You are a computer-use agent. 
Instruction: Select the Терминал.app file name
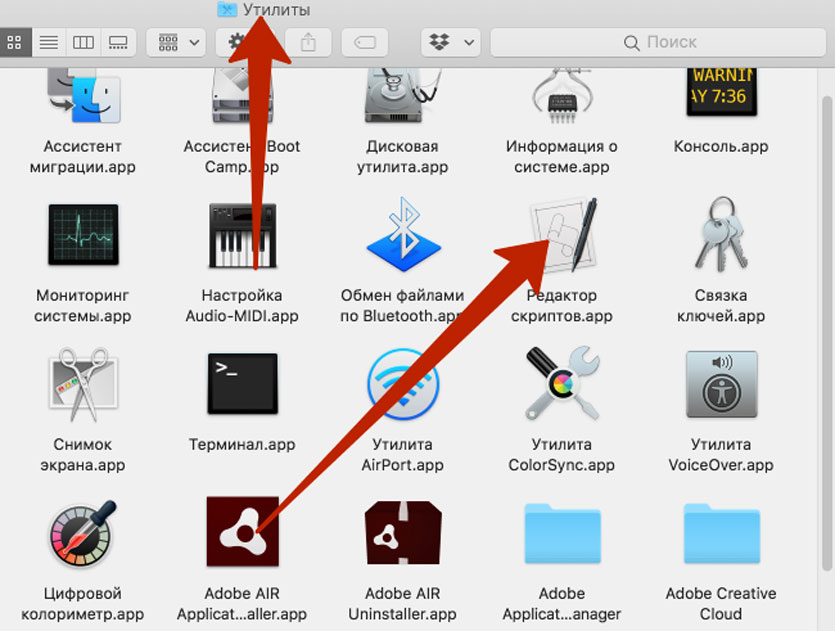[x=242, y=445]
